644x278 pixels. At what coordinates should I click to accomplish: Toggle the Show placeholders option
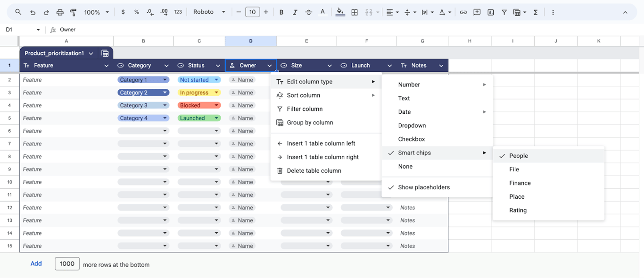[x=437, y=187]
